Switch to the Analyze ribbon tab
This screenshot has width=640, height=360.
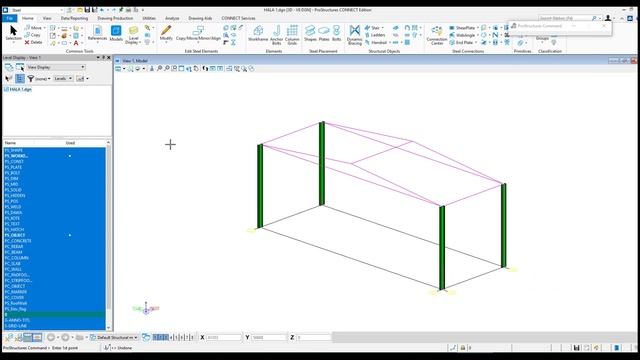point(172,18)
